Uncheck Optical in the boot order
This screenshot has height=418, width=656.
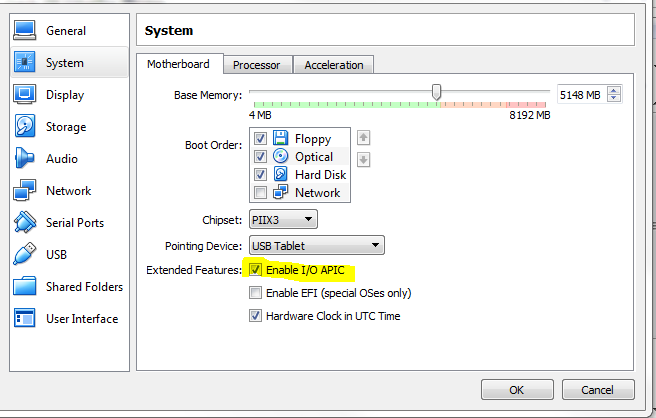[260, 156]
